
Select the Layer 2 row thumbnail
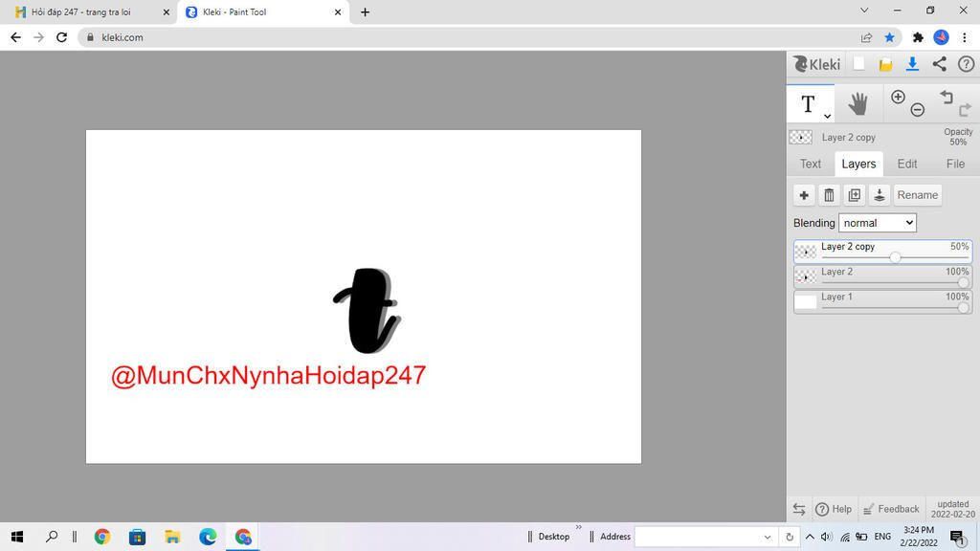[x=806, y=276]
